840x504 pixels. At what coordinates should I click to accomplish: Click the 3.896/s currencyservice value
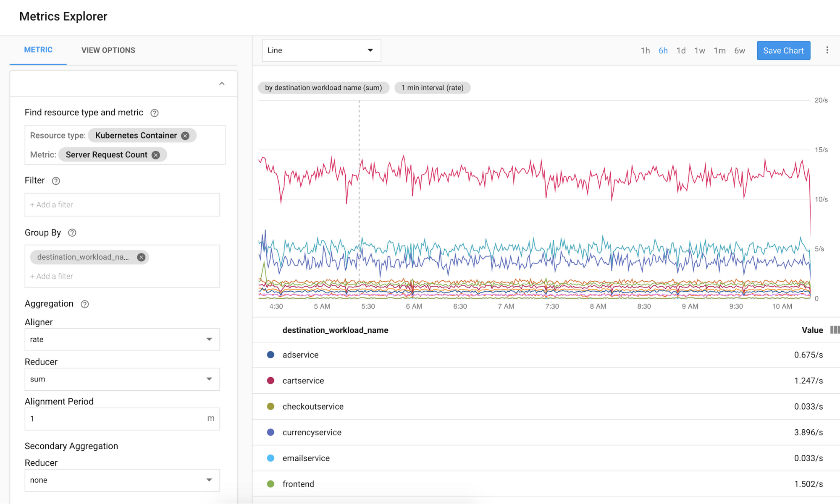point(808,432)
